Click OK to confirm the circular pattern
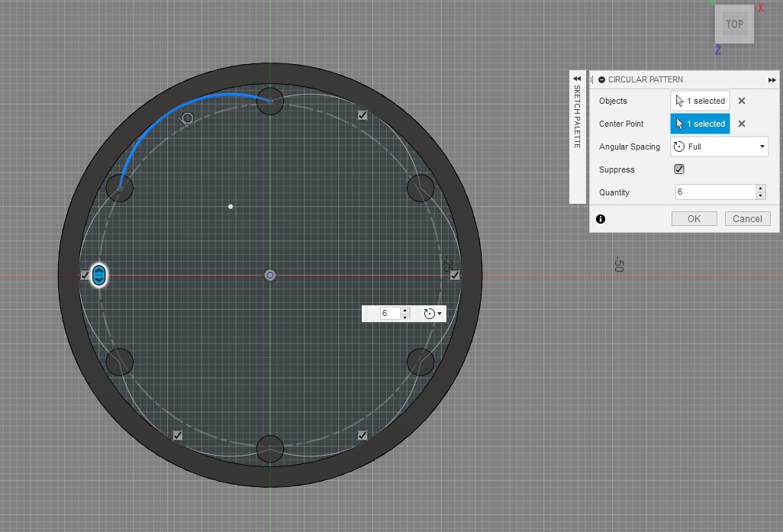The height and width of the screenshot is (532, 783). coord(694,218)
